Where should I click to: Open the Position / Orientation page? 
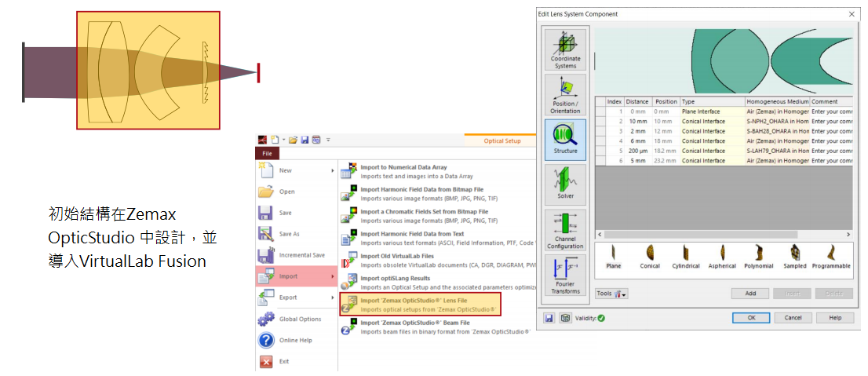click(x=565, y=95)
